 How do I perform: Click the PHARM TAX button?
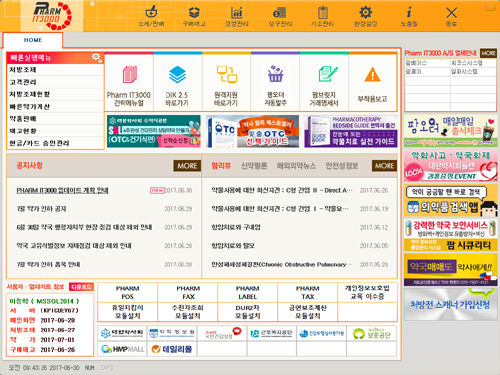point(308,292)
